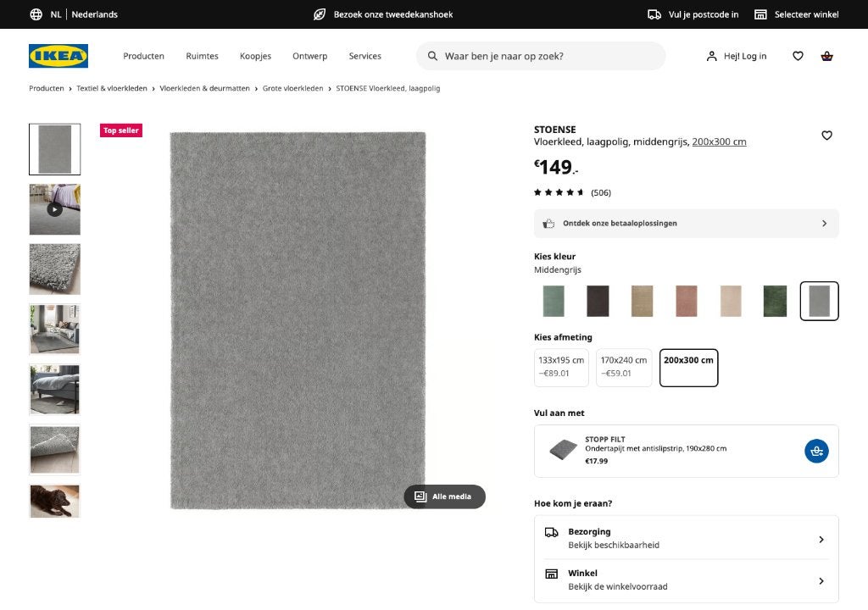Expand the Bezorging availability chevron
868x610 pixels.
821,539
